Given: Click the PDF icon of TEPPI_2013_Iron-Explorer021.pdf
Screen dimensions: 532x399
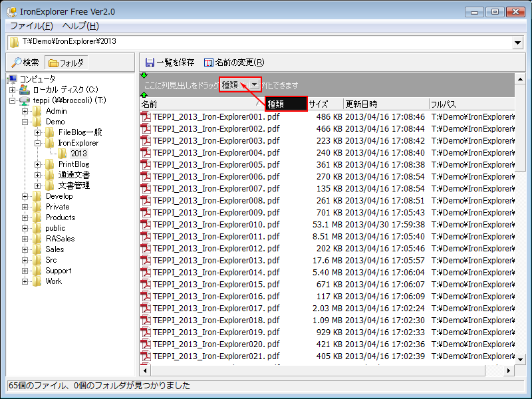Looking at the screenshot, I should (146, 356).
